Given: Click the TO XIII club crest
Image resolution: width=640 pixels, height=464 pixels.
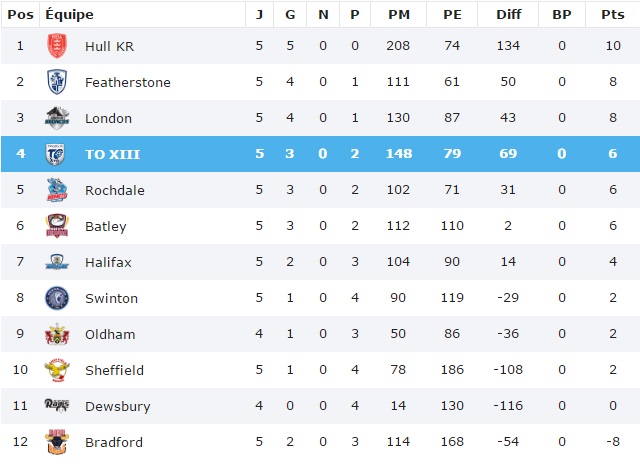Looking at the screenshot, I should click(57, 154).
